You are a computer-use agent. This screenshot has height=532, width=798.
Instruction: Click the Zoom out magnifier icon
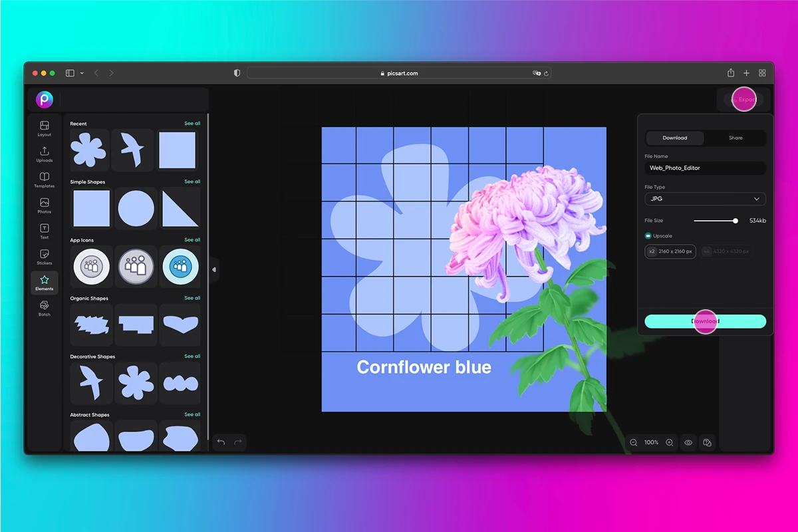tap(633, 442)
